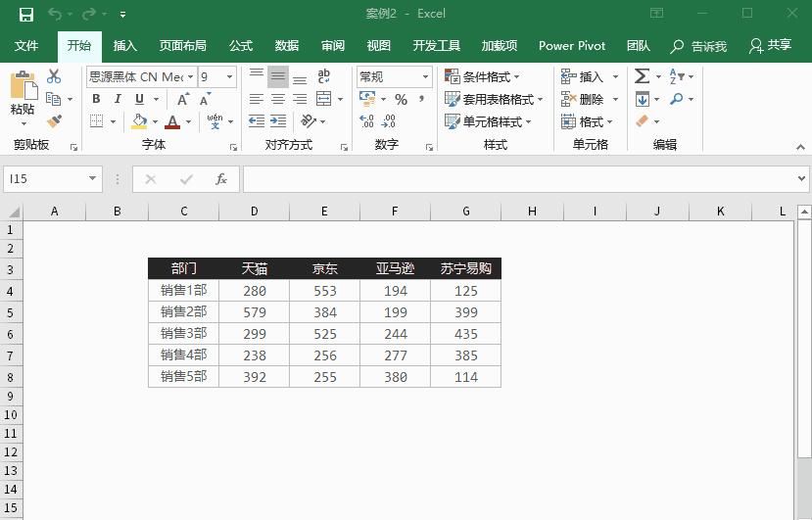Apply fill color with the paint bucket
Viewport: 812px width, 520px height.
point(139,121)
